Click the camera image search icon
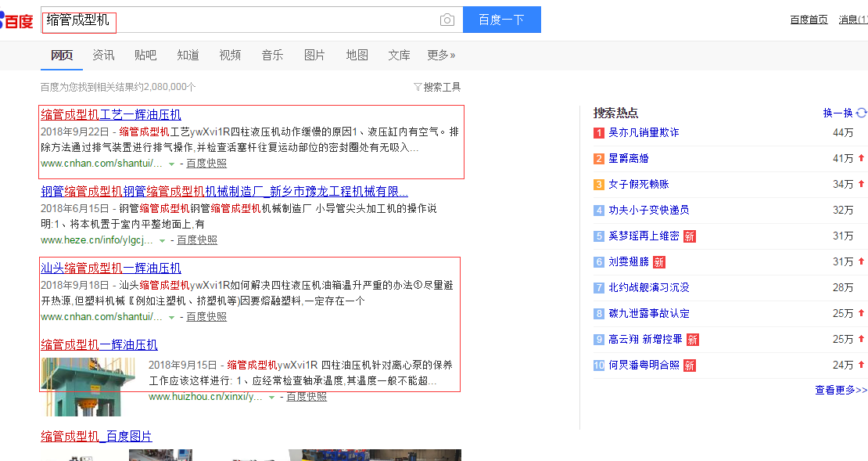868x461 pixels. tap(447, 20)
